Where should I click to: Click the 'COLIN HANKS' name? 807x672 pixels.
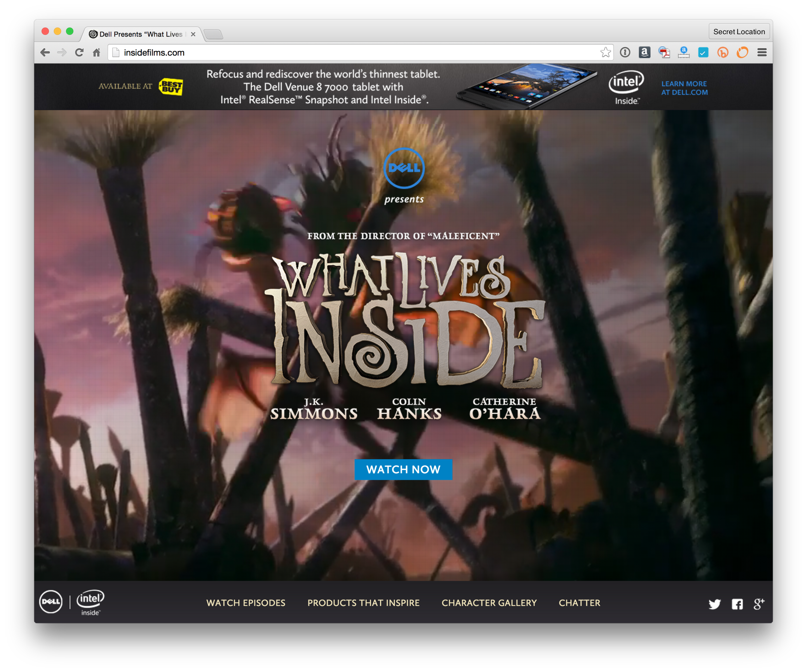coord(409,409)
